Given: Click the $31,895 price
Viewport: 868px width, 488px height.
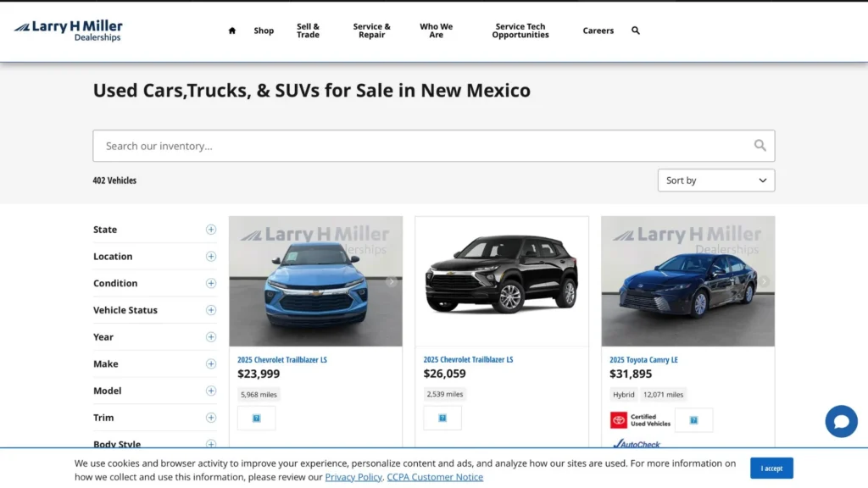Looking at the screenshot, I should point(631,374).
